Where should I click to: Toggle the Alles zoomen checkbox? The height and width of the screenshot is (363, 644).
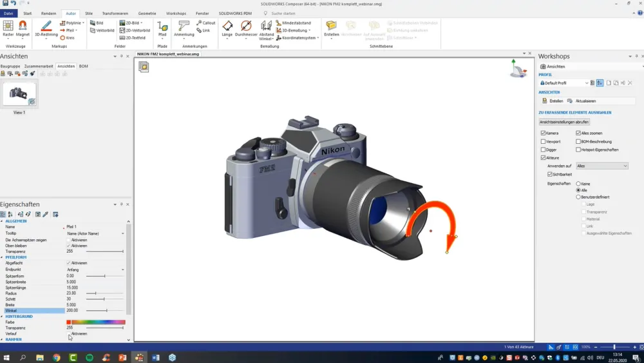(578, 133)
